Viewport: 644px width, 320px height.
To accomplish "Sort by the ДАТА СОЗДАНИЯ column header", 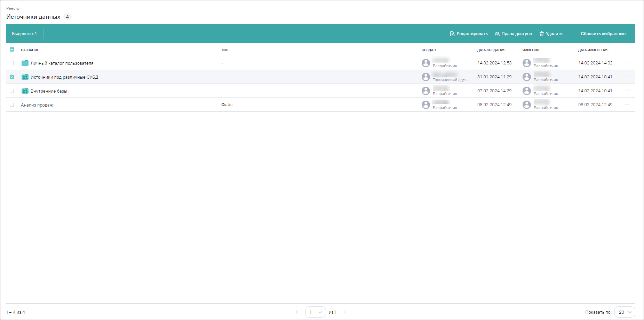I will [x=491, y=50].
